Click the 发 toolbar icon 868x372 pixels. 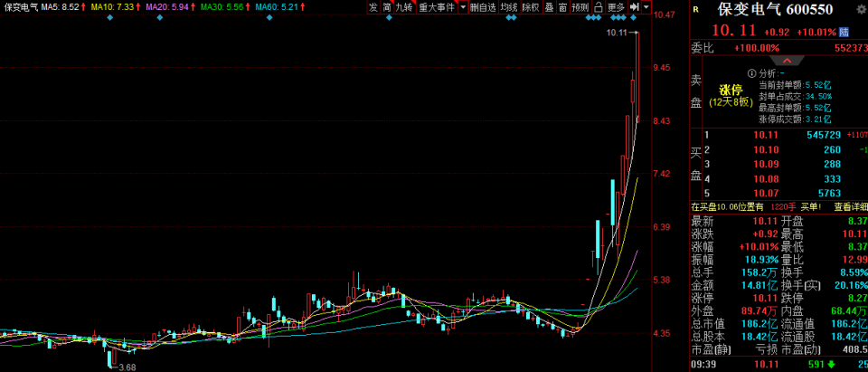pyautogui.click(x=373, y=7)
